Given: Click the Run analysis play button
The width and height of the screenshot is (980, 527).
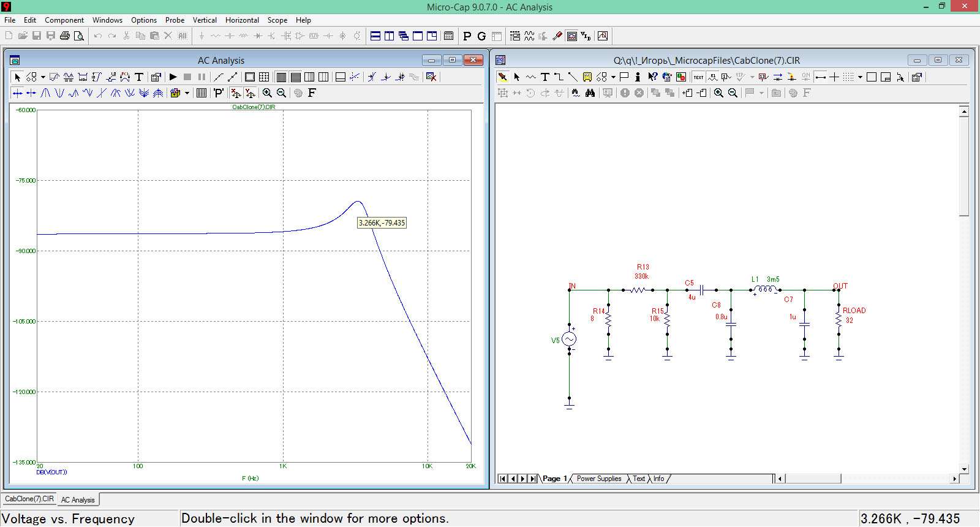Looking at the screenshot, I should point(173,77).
